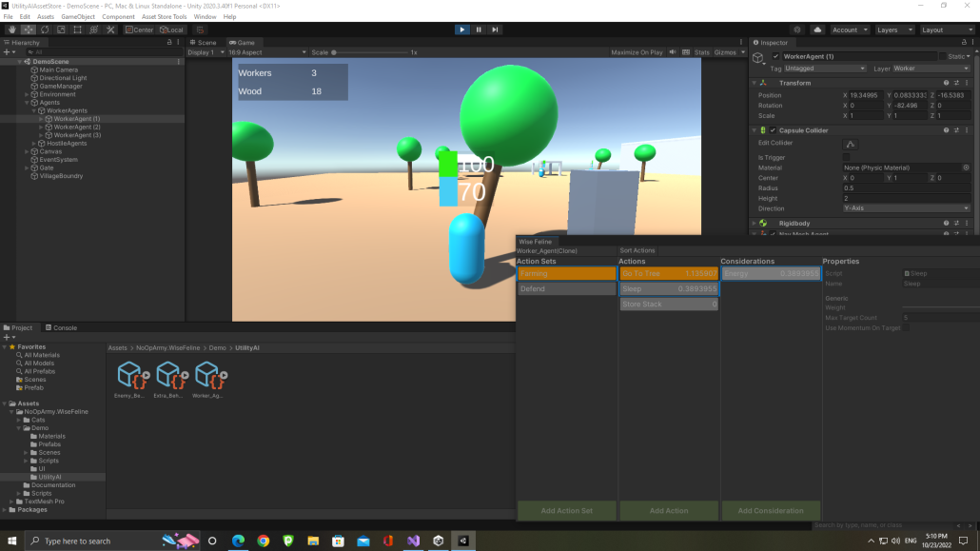
Task: Toggle the Static checkbox for WorkerAgent (1)
Action: (942, 56)
